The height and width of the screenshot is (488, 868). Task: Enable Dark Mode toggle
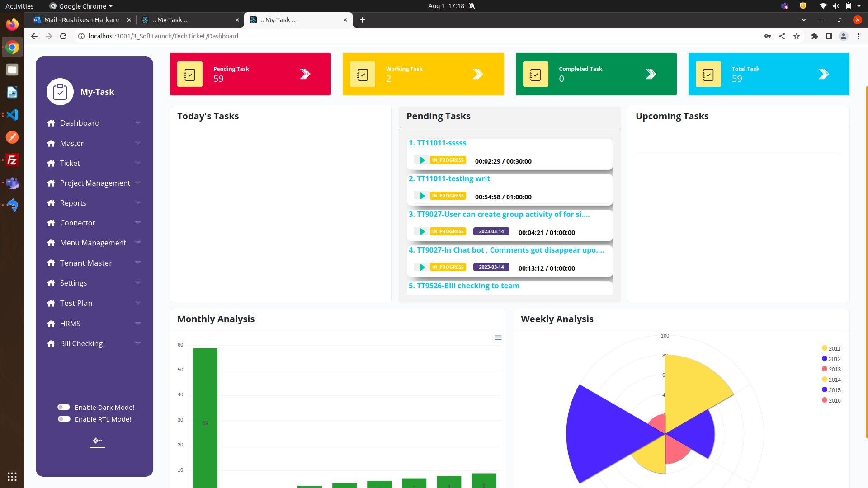click(64, 407)
